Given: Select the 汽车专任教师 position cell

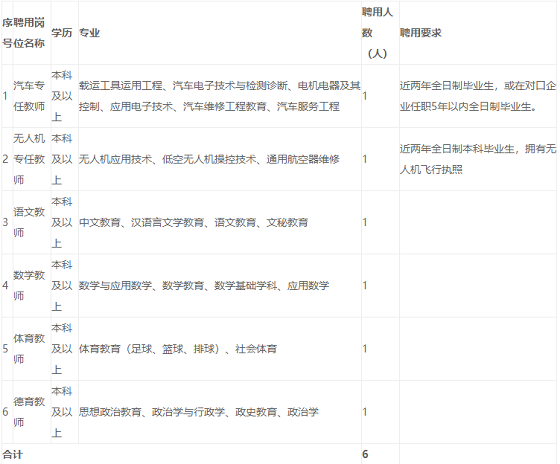Looking at the screenshot, I should coord(29,96).
